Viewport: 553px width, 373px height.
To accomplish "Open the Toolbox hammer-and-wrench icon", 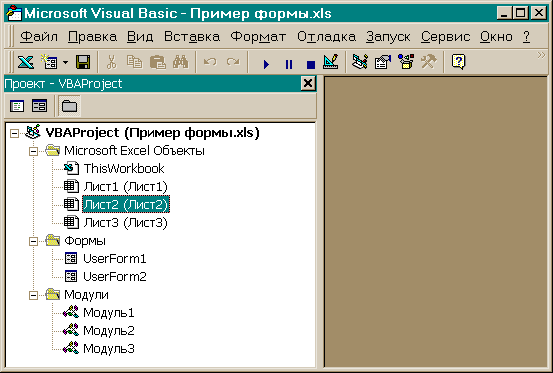I will tap(429, 62).
